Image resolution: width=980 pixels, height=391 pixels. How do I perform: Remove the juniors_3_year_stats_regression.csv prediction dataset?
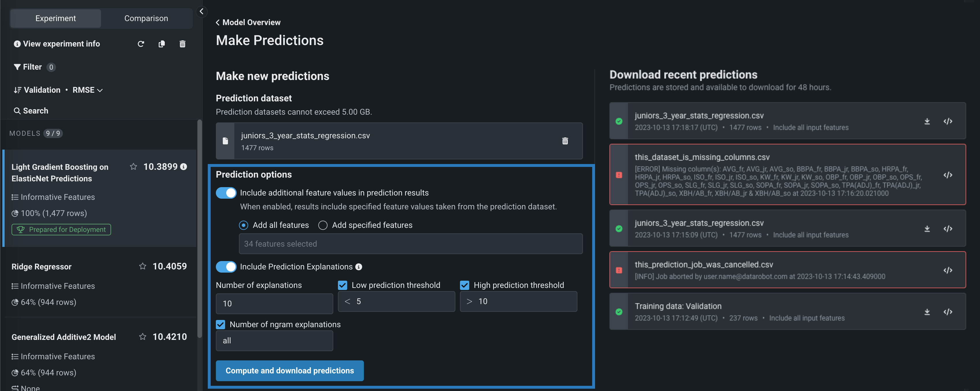(565, 141)
